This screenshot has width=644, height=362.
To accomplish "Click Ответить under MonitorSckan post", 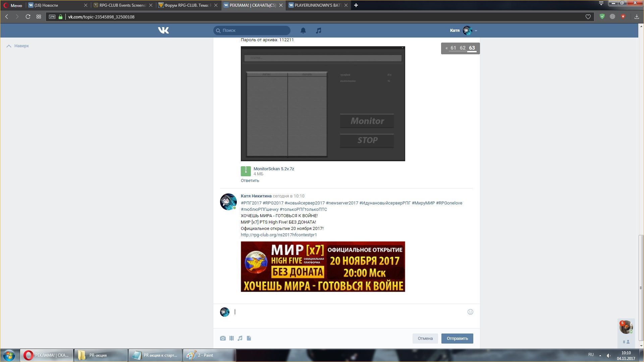I will tap(250, 181).
